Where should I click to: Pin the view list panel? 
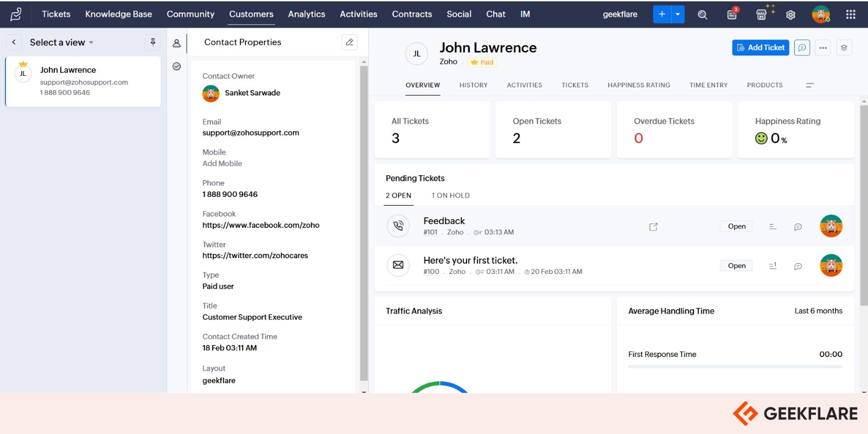click(x=153, y=42)
